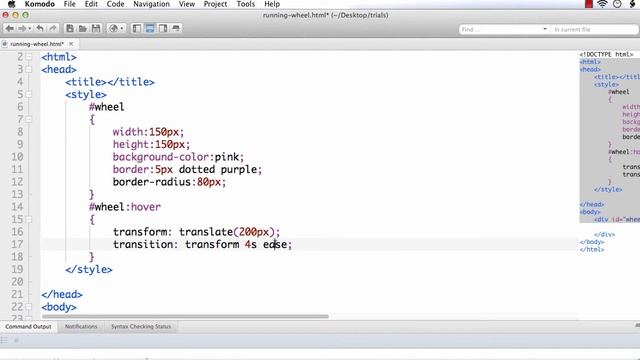Select the running-wheel.html editor tab

37,44
